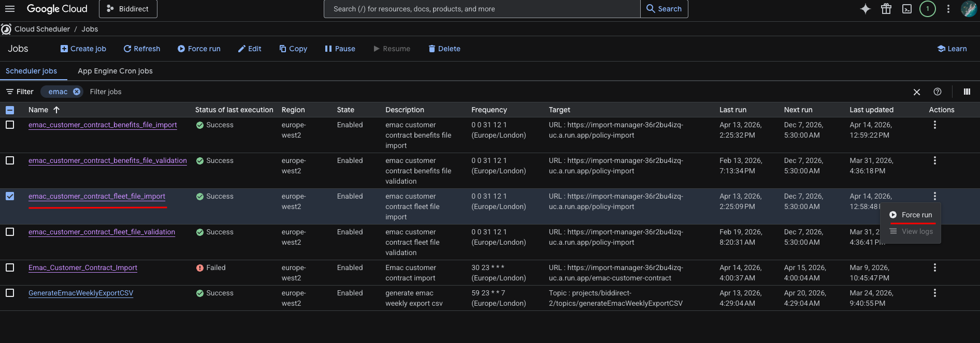Click the Filter icon
This screenshot has width=980, height=343.
pos(10,92)
